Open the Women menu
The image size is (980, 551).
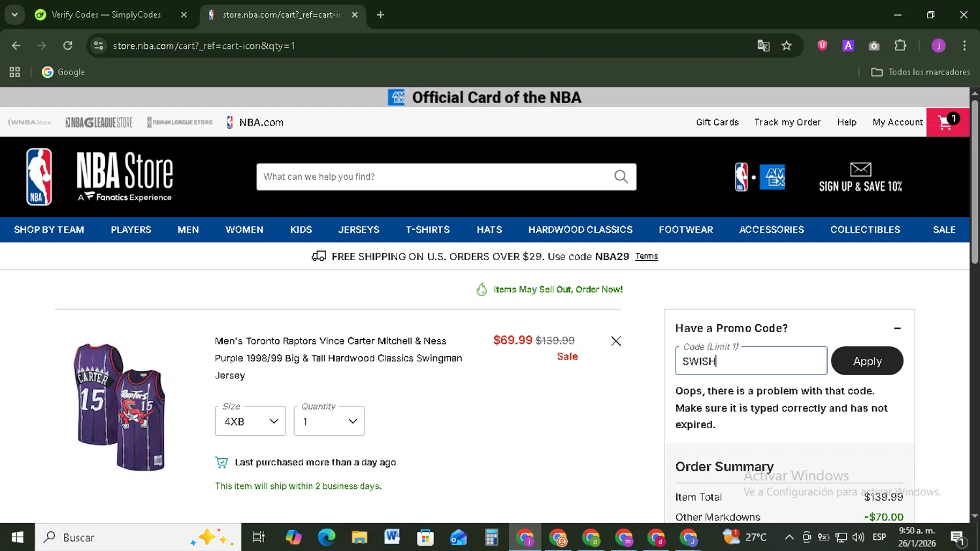(x=244, y=230)
